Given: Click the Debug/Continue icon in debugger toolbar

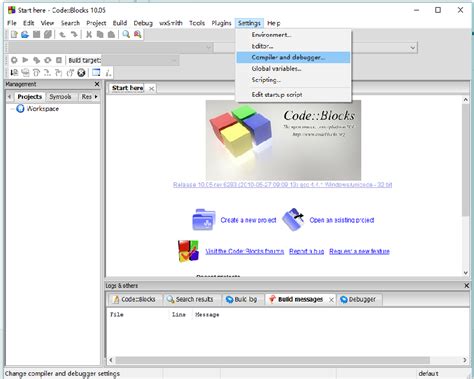Looking at the screenshot, I should pos(14,72).
